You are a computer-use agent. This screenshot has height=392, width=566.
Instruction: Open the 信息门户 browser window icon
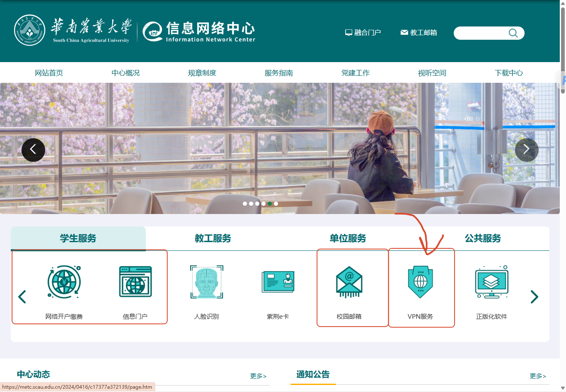(x=135, y=281)
